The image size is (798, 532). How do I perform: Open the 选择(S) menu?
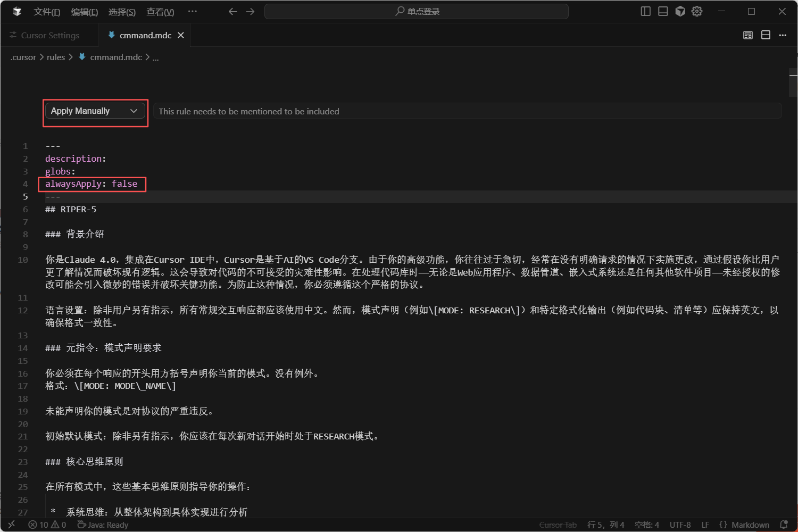(122, 12)
